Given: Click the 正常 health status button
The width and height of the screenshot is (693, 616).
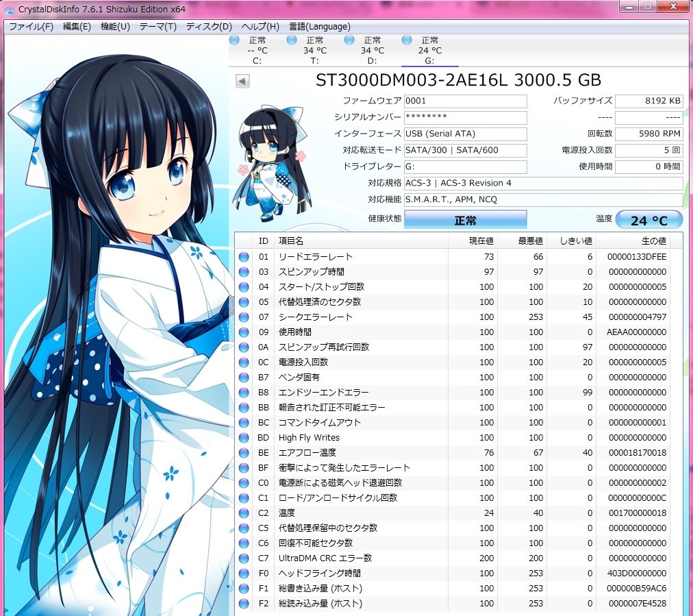Looking at the screenshot, I should tap(466, 219).
